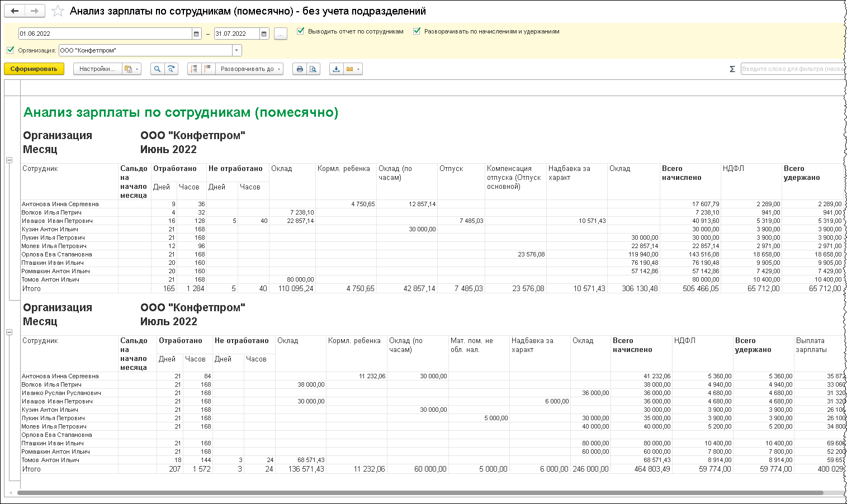Open report variants dropdown next to Настройки

pyautogui.click(x=131, y=69)
